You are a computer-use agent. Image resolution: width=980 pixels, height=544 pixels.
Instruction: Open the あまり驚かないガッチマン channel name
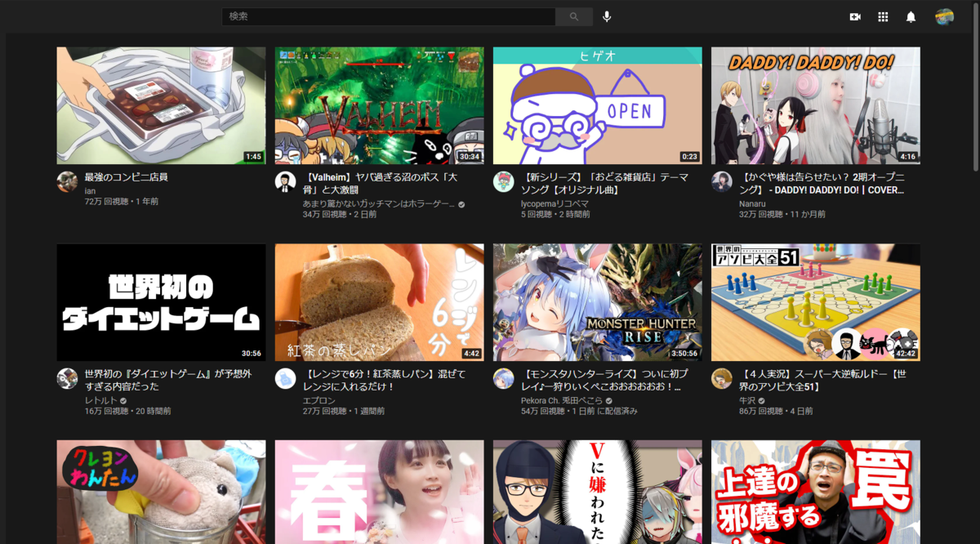(378, 203)
